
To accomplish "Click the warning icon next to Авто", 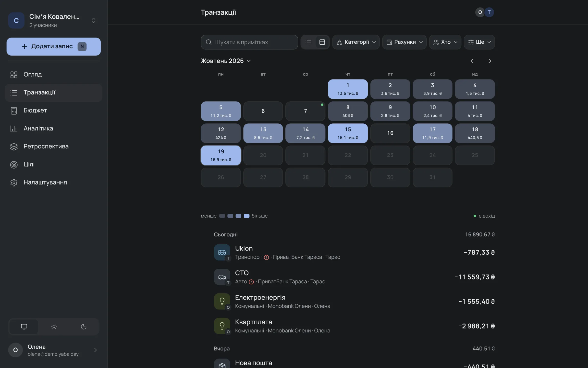I will [251, 282].
